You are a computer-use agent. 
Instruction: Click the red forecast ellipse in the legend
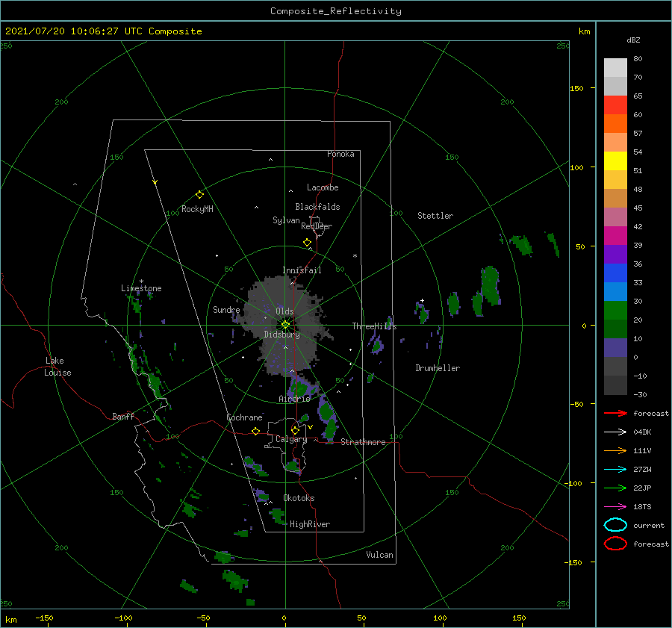click(615, 544)
